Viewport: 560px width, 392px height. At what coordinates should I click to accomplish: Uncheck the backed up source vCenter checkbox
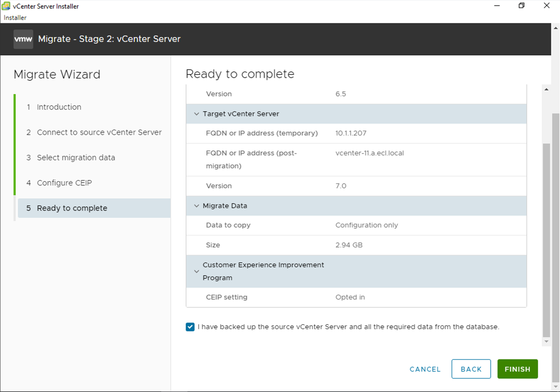point(190,327)
